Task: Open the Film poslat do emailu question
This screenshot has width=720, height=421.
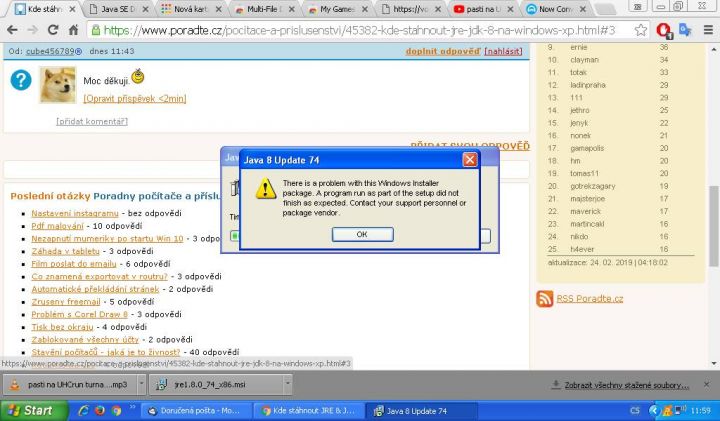Action: click(73, 264)
